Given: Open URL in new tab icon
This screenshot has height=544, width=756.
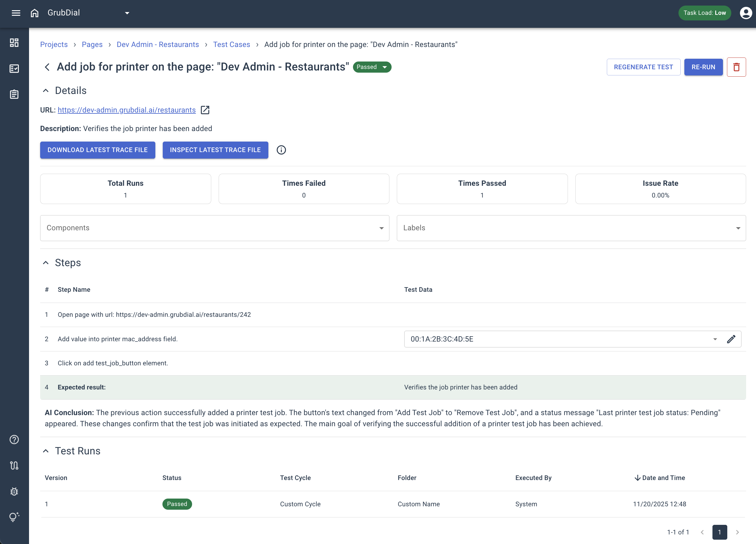Looking at the screenshot, I should pyautogui.click(x=205, y=110).
